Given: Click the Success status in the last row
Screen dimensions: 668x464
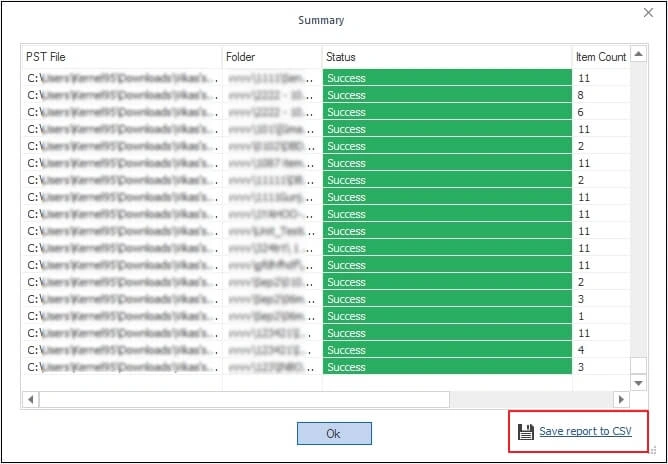Looking at the screenshot, I should [447, 367].
